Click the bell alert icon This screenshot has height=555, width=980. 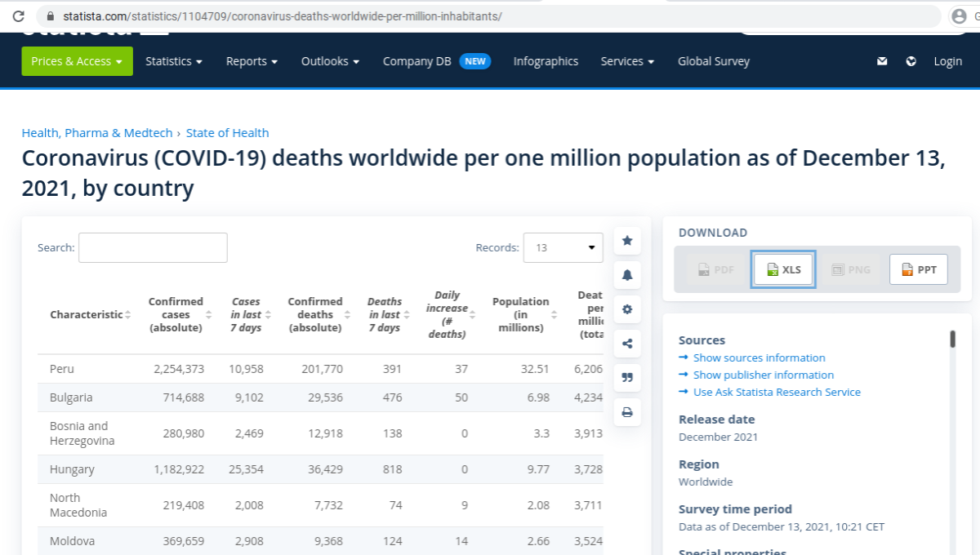tap(627, 275)
